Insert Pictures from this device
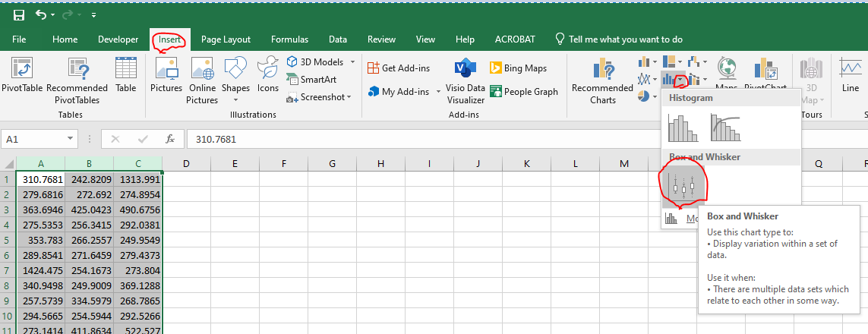Image resolution: width=868 pixels, height=334 pixels. (166, 75)
